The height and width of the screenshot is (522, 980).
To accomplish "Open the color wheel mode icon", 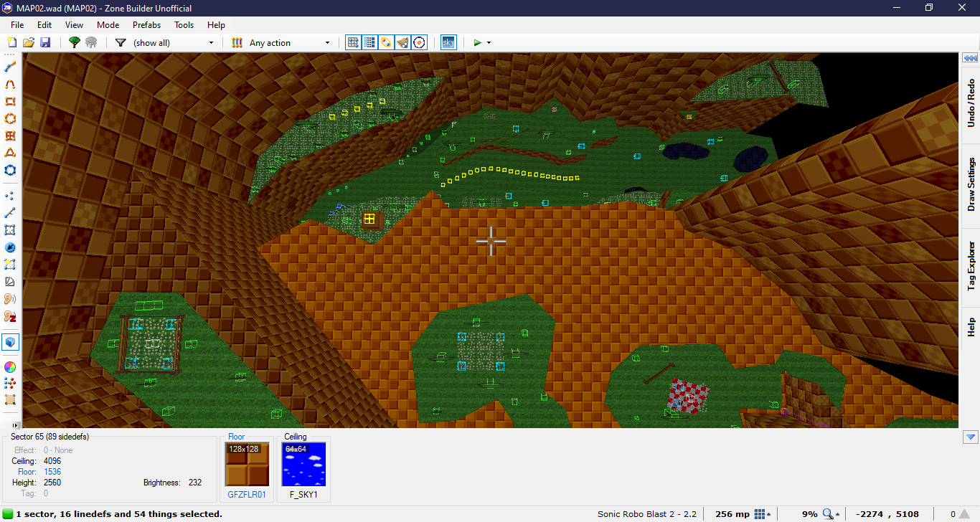I will click(10, 366).
